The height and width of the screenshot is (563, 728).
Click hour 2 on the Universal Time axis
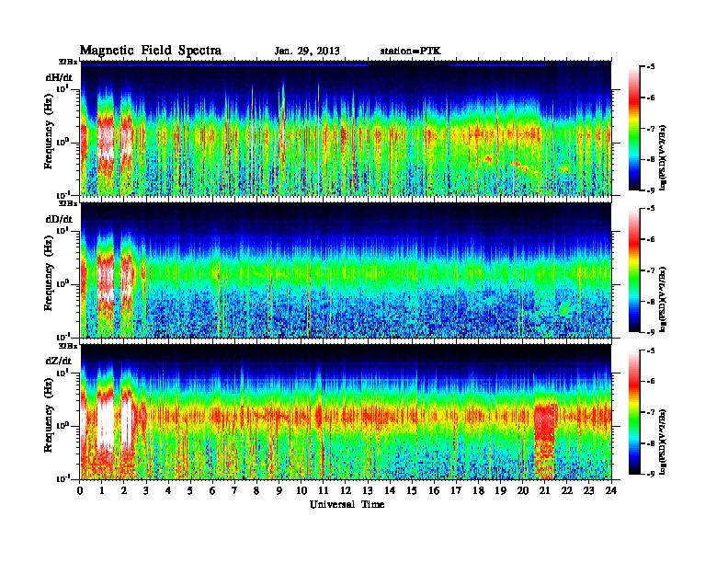point(124,490)
